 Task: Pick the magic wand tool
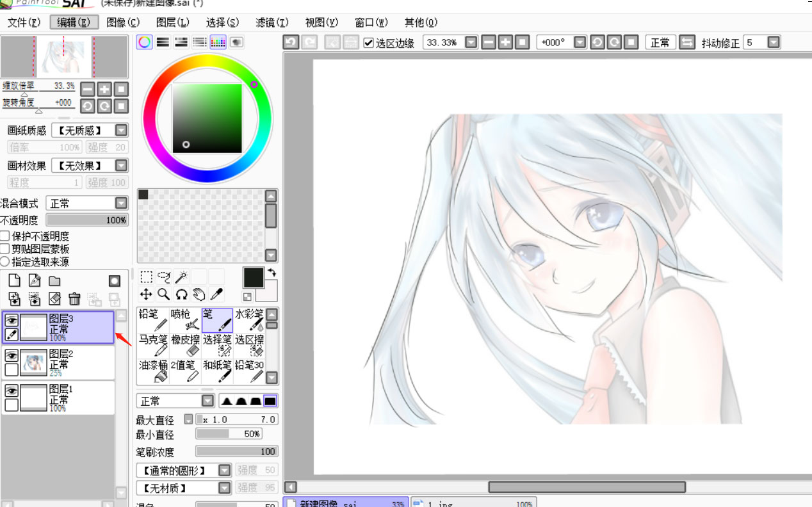[181, 277]
